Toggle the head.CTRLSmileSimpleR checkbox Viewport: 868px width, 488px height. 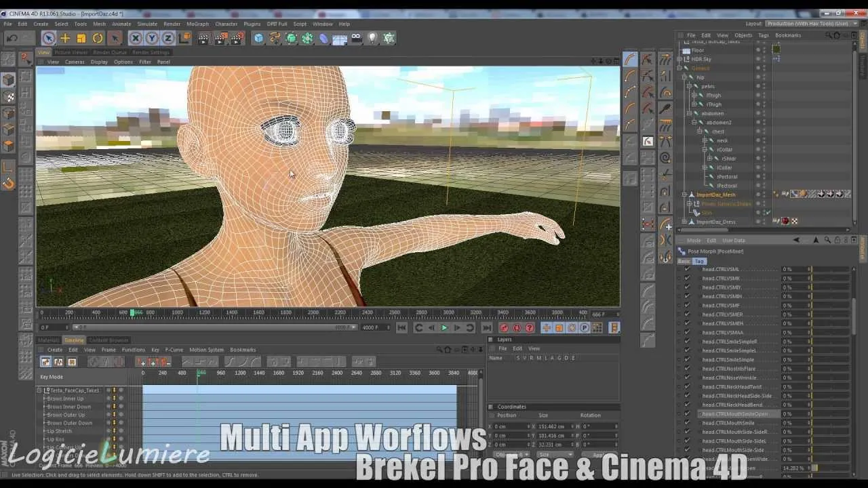[x=687, y=342]
